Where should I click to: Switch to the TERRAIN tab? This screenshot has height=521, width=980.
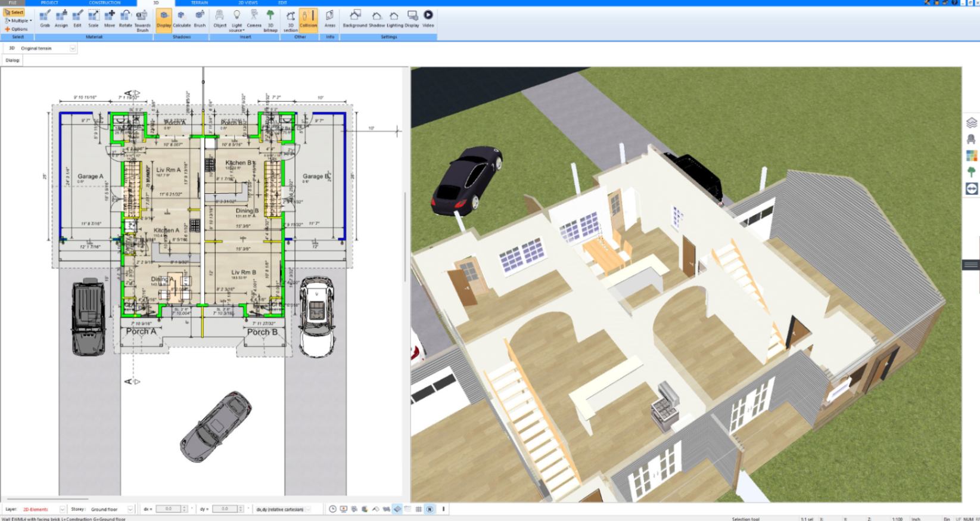tap(200, 3)
